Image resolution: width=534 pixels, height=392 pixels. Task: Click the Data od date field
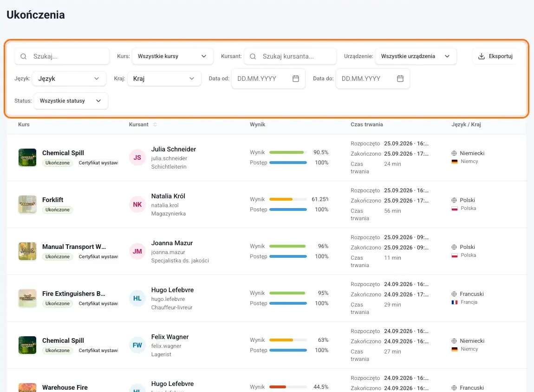coord(268,78)
